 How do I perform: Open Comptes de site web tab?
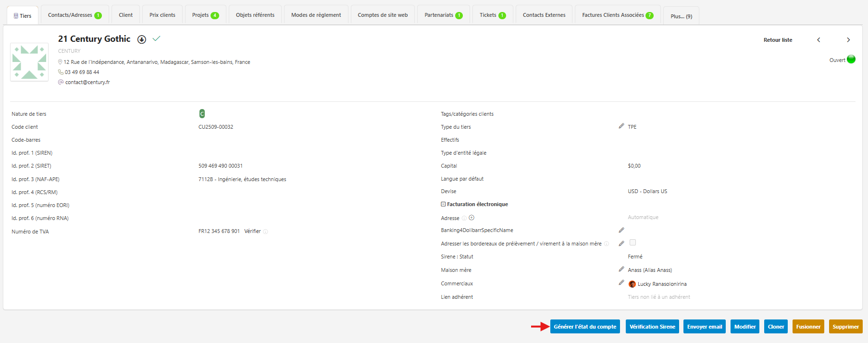pos(383,15)
